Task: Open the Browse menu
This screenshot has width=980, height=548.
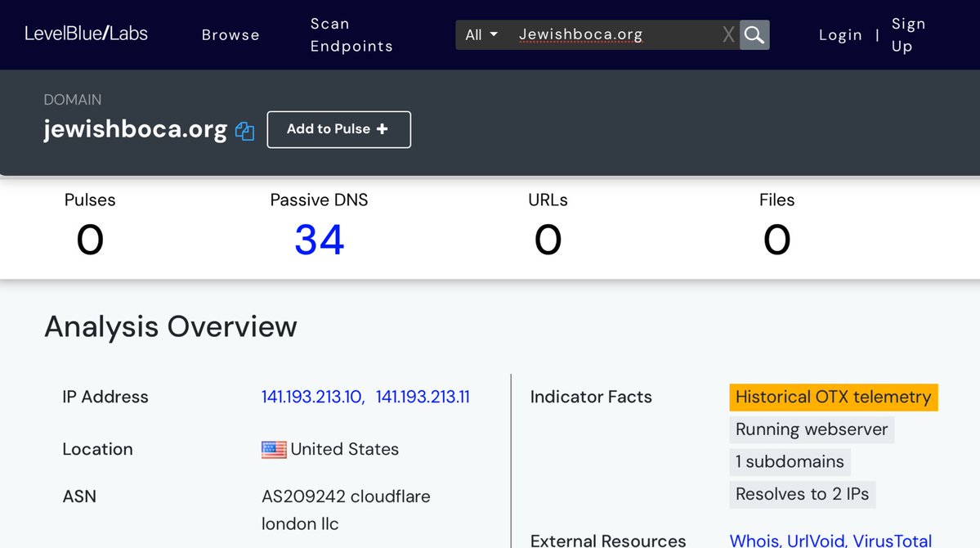Action: pyautogui.click(x=230, y=35)
